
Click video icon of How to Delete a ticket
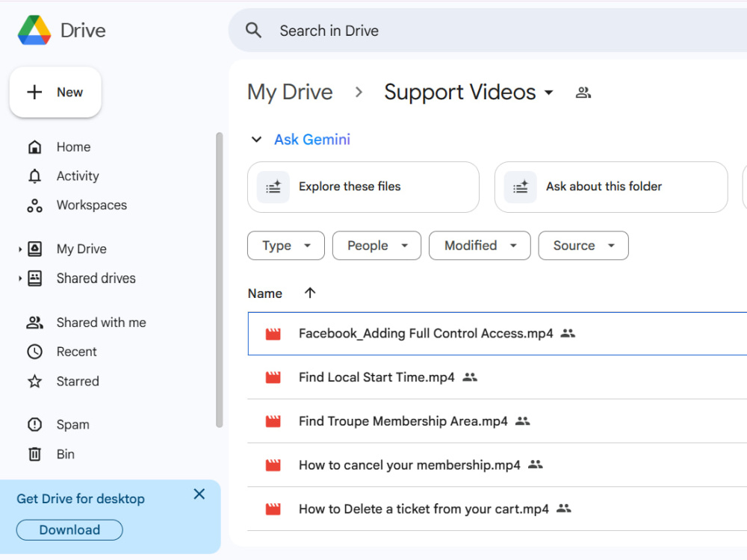coord(273,509)
